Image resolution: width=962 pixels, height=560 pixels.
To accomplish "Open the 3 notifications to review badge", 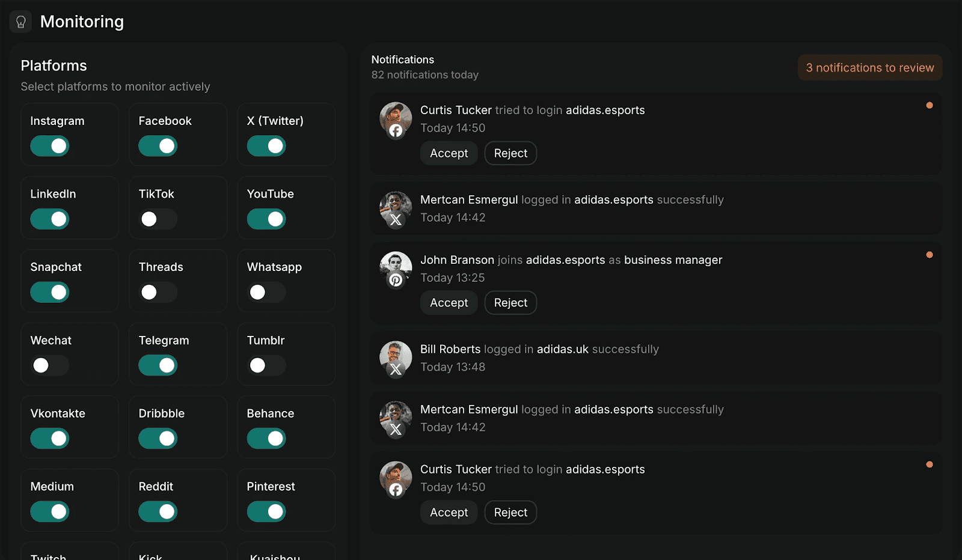I will pos(870,68).
